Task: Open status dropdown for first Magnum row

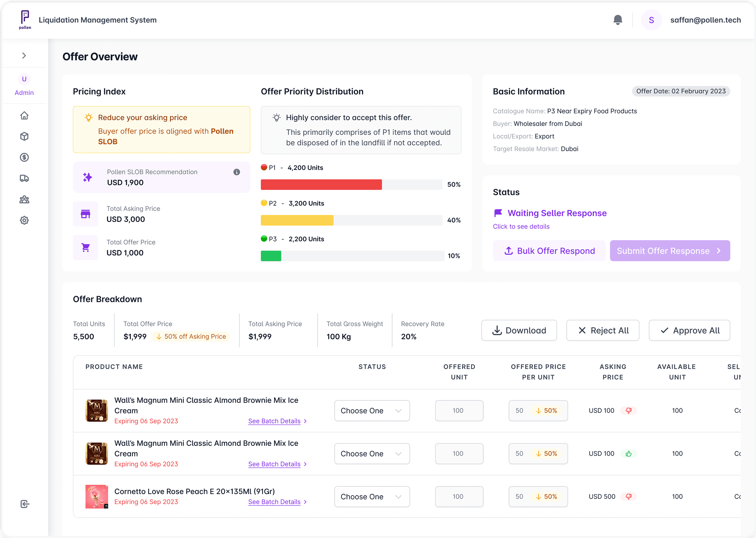Action: [372, 410]
